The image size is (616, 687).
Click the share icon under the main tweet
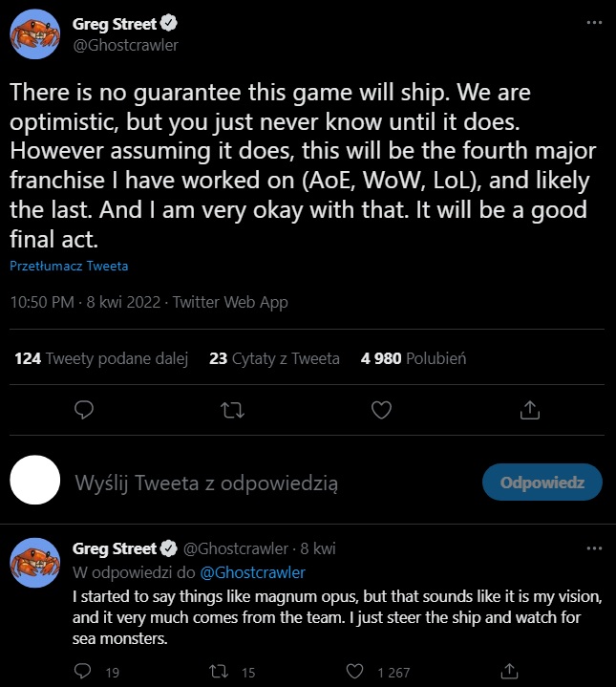point(529,410)
